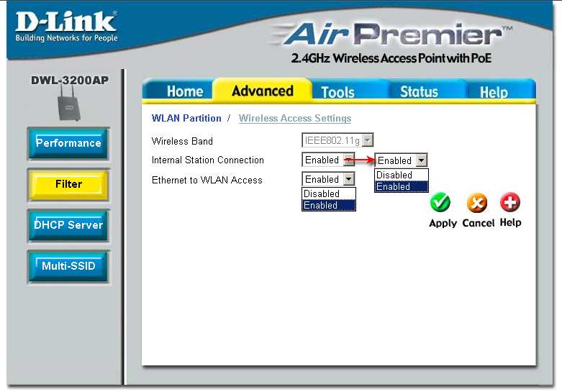Open the DHCP Server settings
The width and height of the screenshot is (562, 392).
pos(68,225)
